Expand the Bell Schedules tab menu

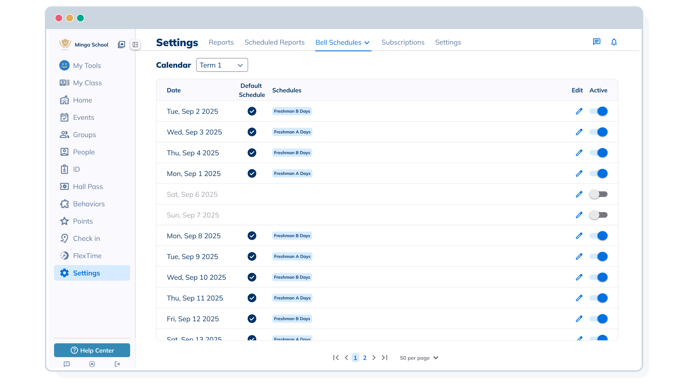pos(343,43)
